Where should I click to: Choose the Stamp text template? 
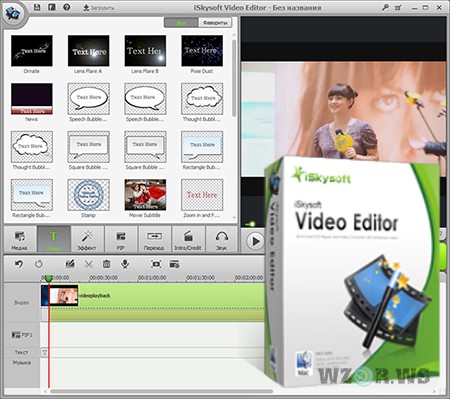point(88,198)
